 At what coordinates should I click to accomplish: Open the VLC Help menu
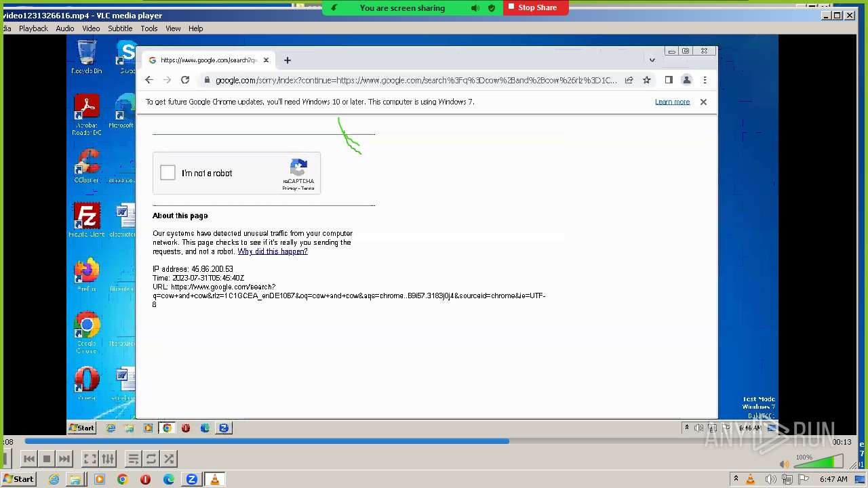point(196,28)
